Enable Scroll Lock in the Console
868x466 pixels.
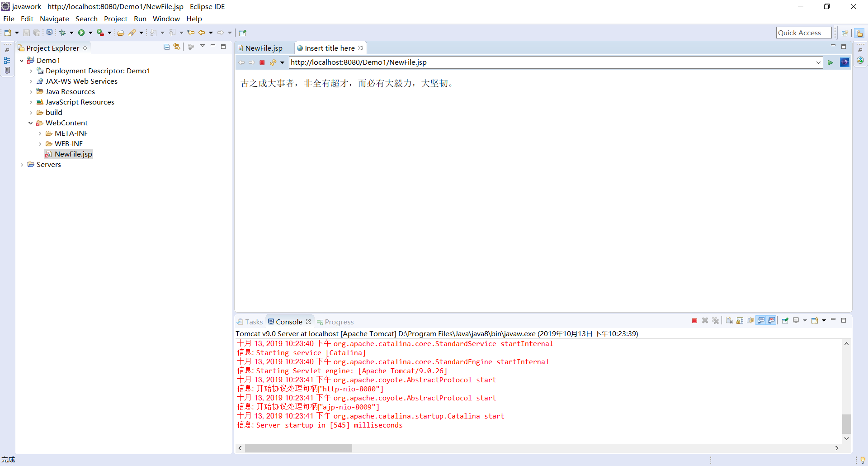[740, 320]
